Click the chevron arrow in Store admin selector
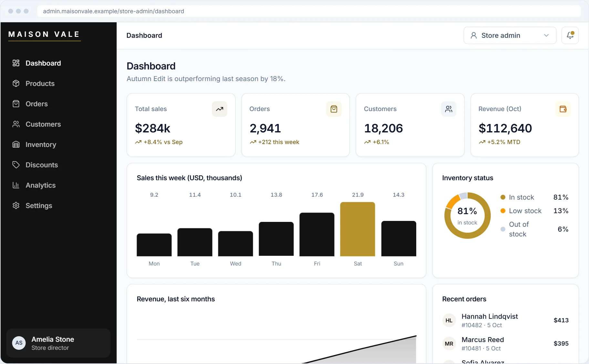Screen dimensions: 589x364 click(546, 35)
